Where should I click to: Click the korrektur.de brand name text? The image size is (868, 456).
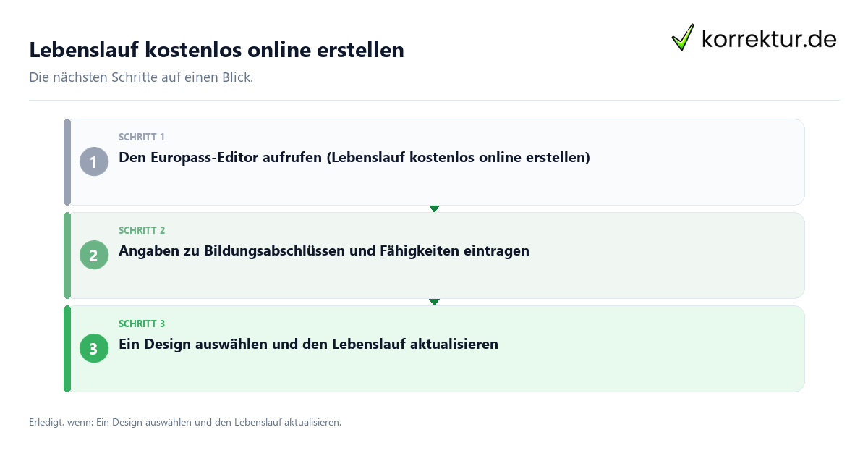[x=769, y=38]
